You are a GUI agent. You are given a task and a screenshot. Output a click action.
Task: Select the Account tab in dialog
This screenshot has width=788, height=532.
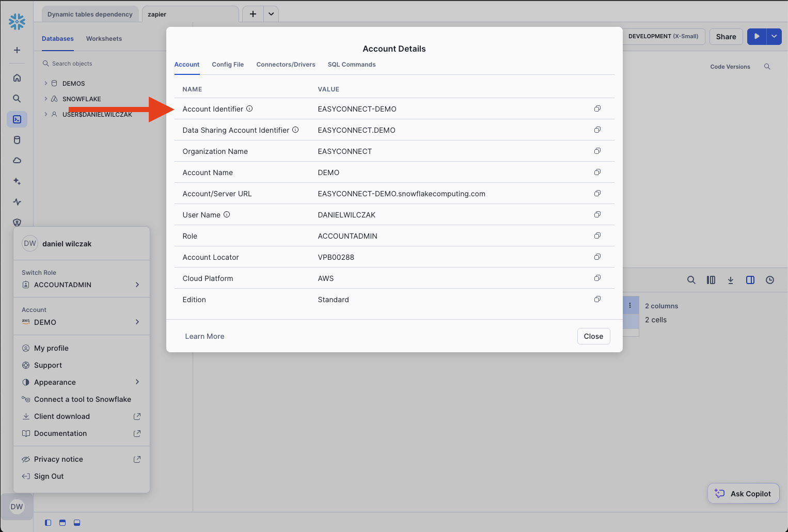pos(187,65)
